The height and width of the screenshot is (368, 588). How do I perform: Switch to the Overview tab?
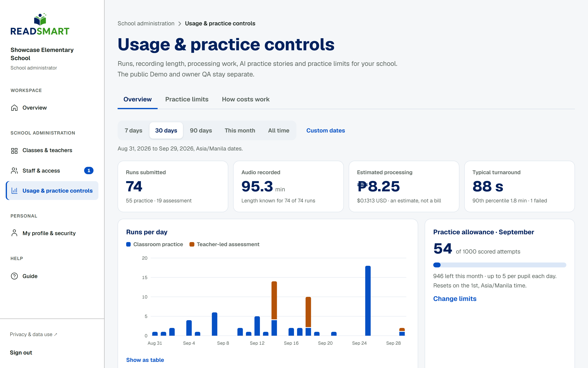pyautogui.click(x=138, y=99)
